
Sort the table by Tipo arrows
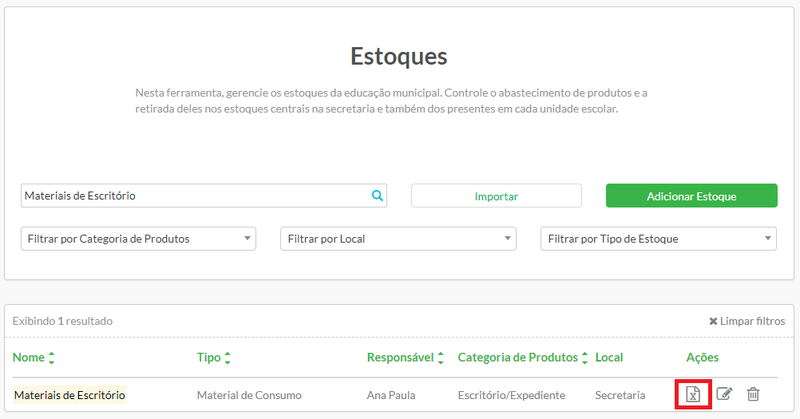pyautogui.click(x=228, y=358)
